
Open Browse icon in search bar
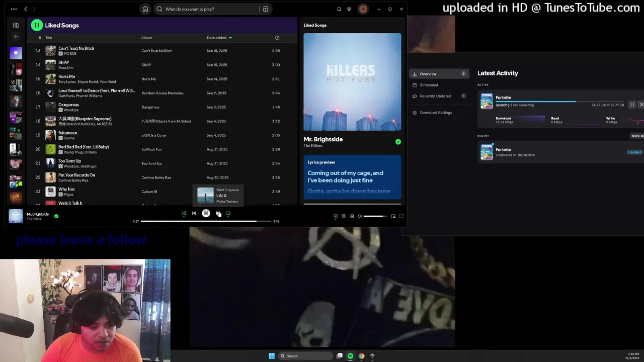266,9
